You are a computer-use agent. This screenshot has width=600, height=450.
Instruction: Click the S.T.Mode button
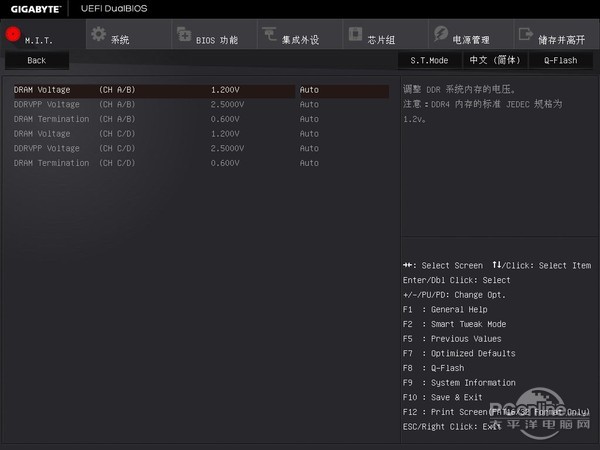(x=429, y=60)
